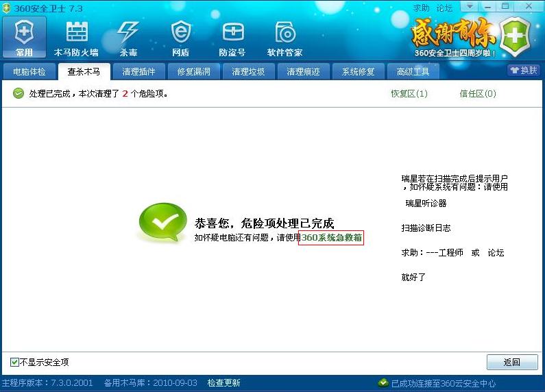Click the 360 green shield logo banner
This screenshot has width=545, height=392.
point(516,36)
